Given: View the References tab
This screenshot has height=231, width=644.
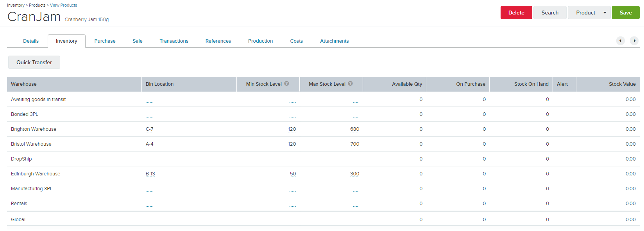Looking at the screenshot, I should click(218, 41).
